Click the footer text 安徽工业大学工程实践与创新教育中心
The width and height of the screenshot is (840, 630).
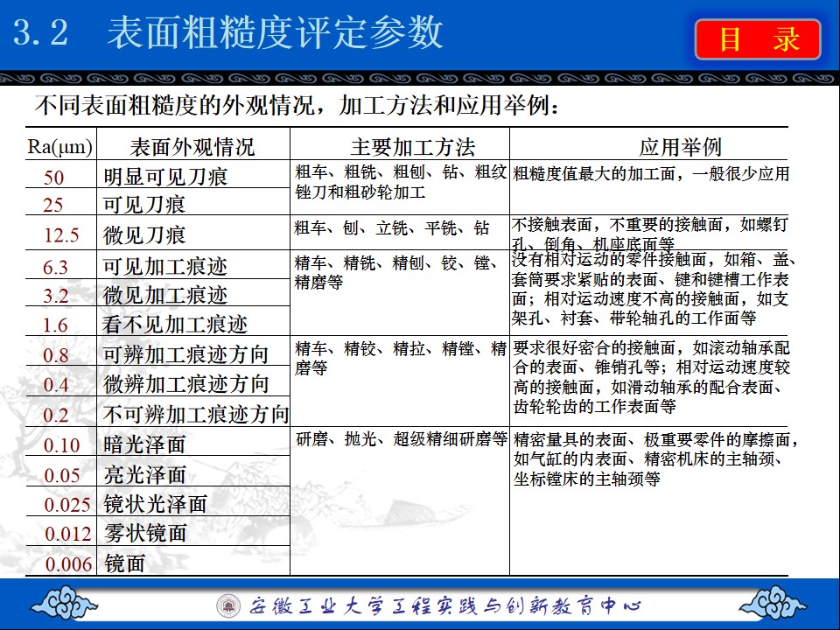[445, 605]
